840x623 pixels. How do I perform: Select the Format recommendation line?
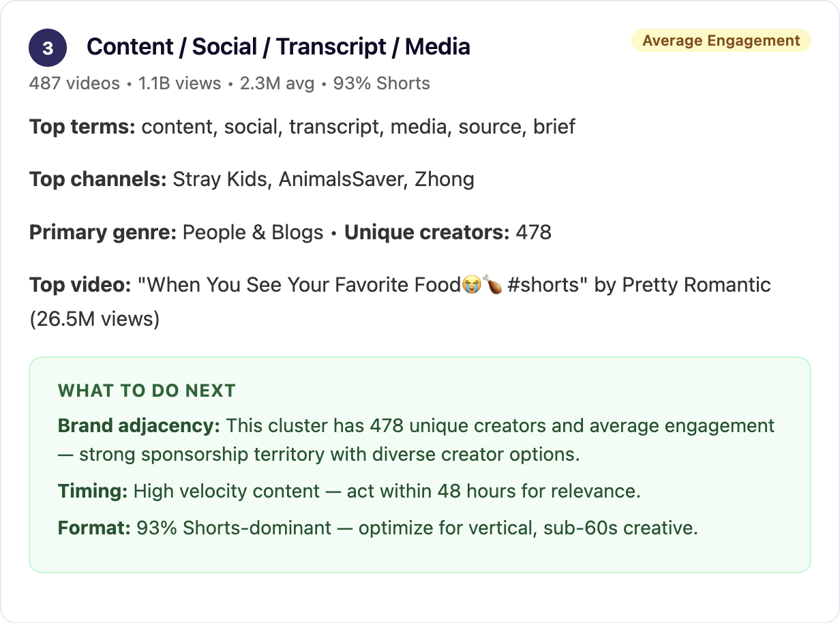(x=378, y=528)
